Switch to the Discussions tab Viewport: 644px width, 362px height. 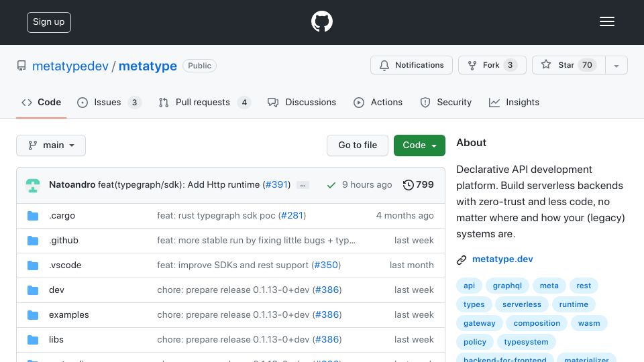click(301, 102)
